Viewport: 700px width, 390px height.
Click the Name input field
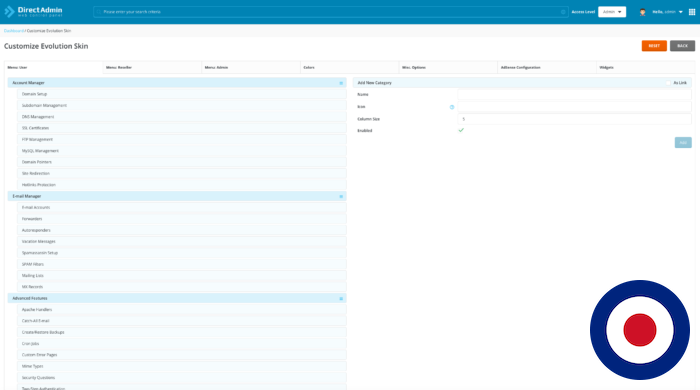574,95
